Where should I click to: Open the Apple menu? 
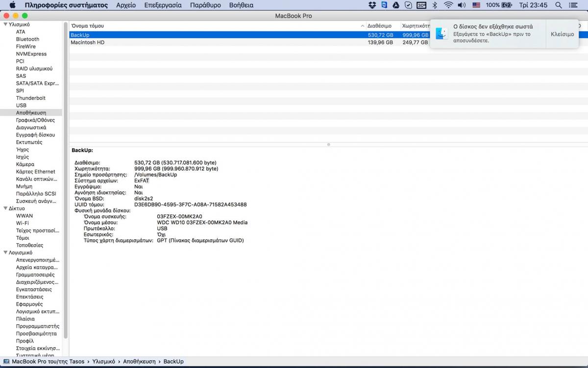[13, 5]
